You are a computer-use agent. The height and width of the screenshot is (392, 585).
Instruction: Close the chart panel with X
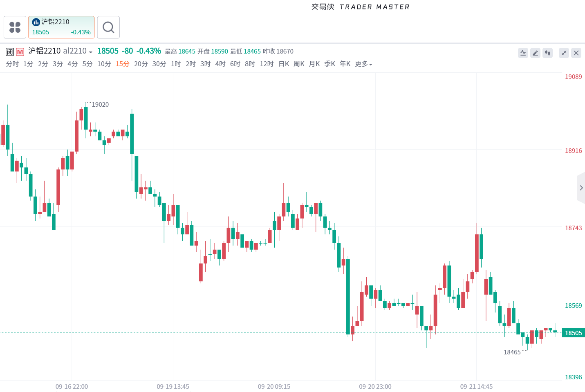coord(576,53)
